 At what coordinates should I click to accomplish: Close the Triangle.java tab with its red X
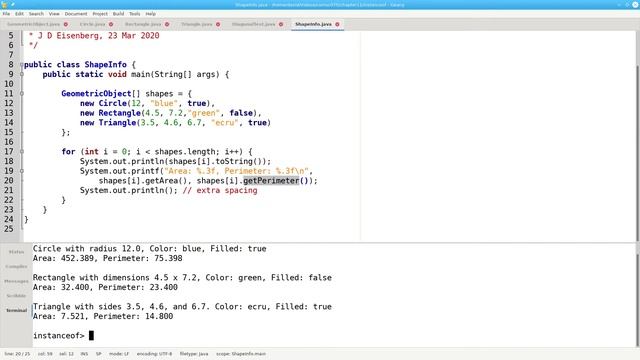pyautogui.click(x=218, y=24)
